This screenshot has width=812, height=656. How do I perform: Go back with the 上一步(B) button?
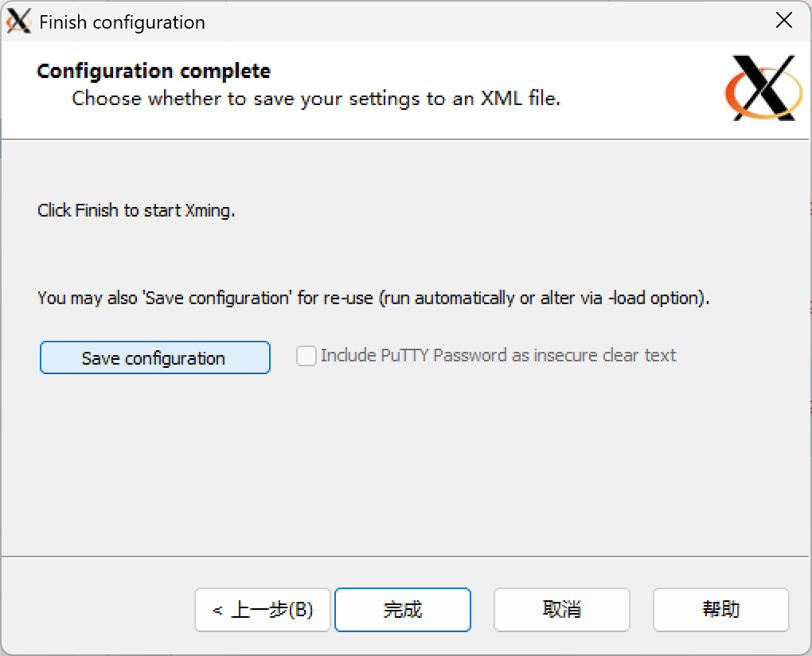point(263,610)
